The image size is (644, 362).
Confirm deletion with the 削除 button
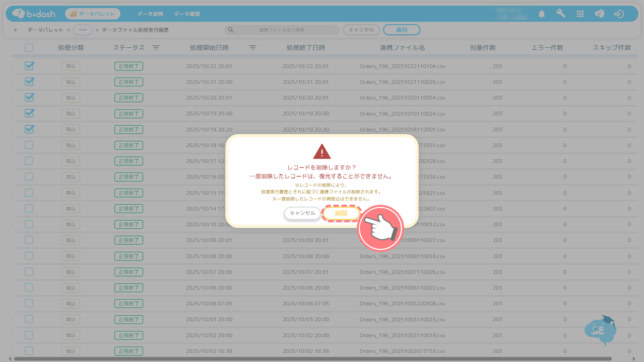point(341,213)
